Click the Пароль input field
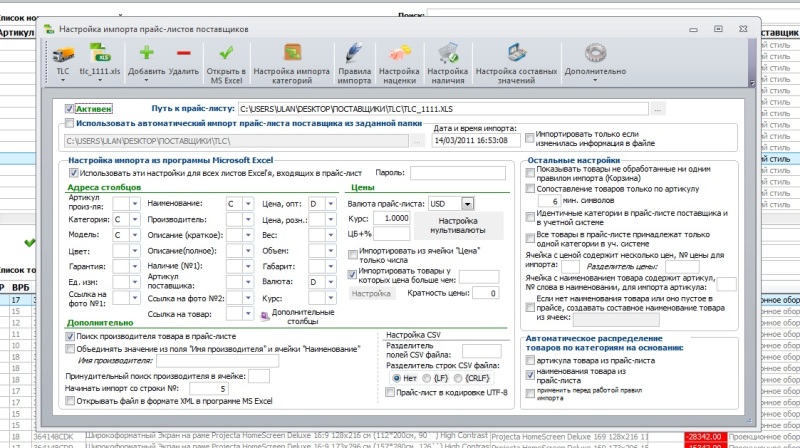800x448 pixels. pyautogui.click(x=458, y=173)
